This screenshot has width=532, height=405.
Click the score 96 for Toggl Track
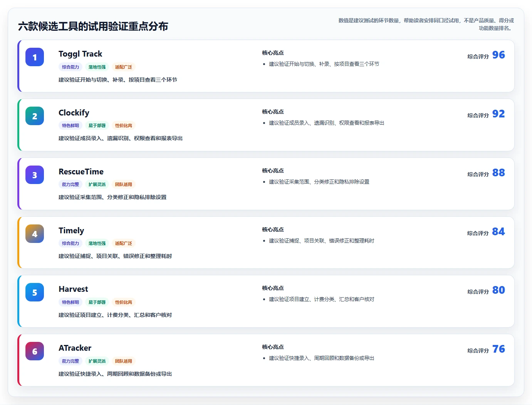click(498, 55)
